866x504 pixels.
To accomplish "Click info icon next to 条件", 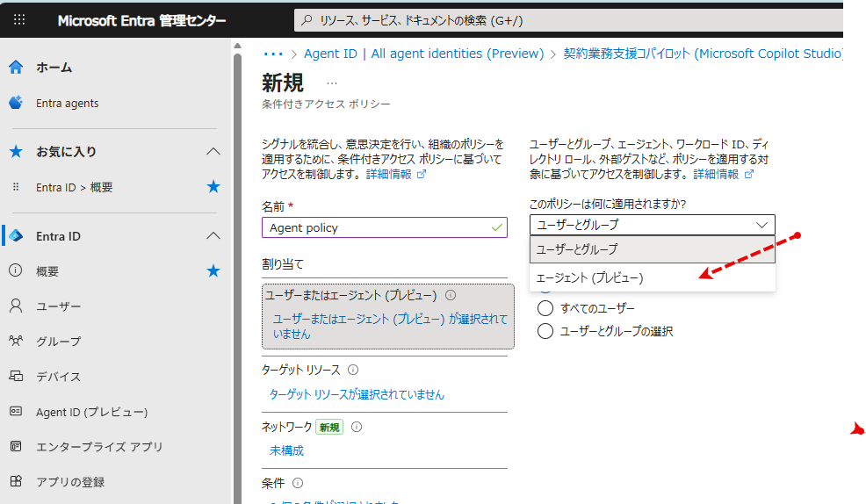I will coord(298,483).
